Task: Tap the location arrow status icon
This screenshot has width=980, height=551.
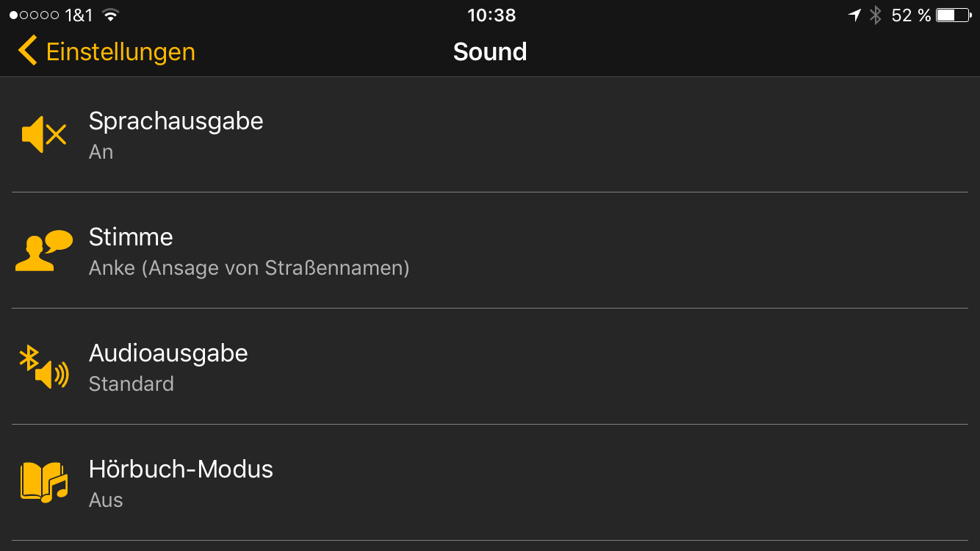Action: [x=854, y=15]
